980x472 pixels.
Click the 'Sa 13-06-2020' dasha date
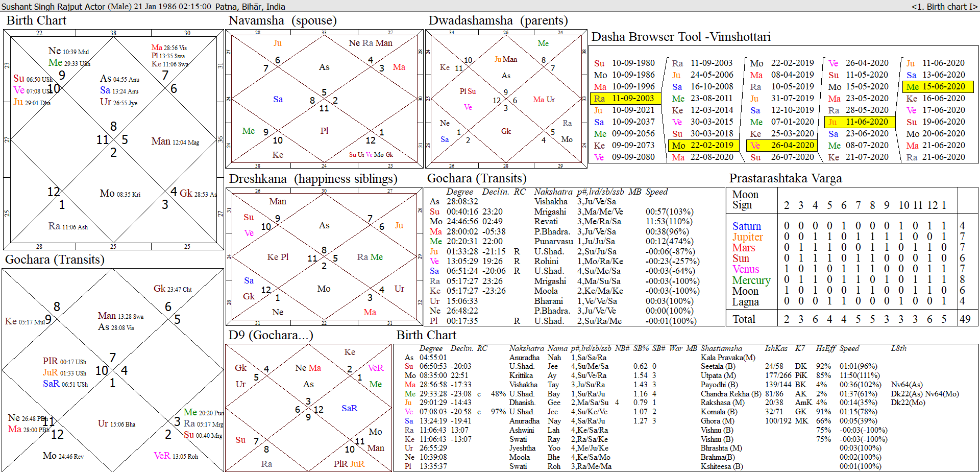936,75
